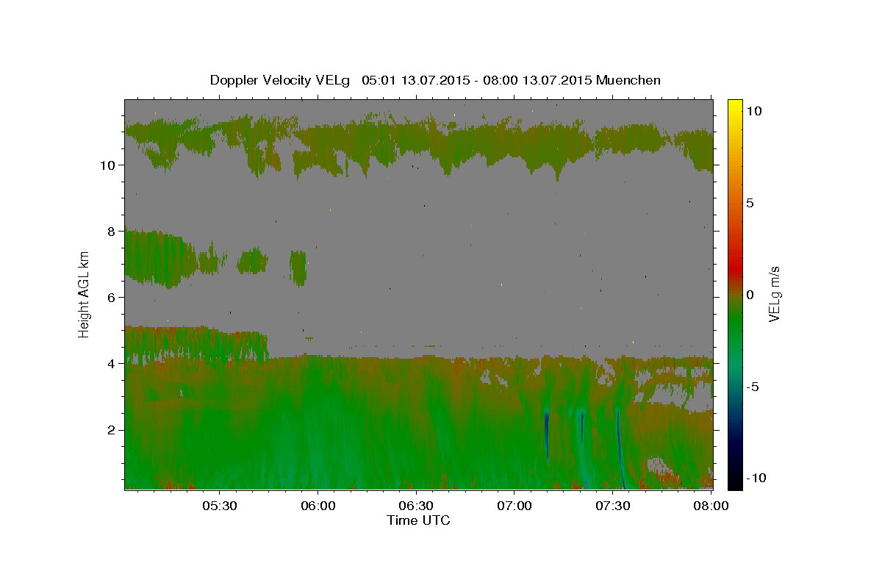Click the 07:00 time tick label
The width and height of the screenshot is (882, 588).
[x=514, y=506]
